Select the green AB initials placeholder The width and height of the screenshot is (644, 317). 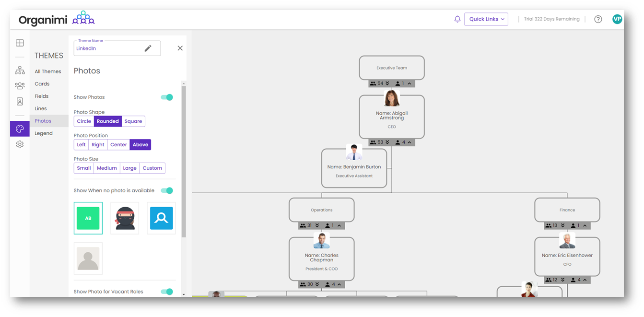[88, 218]
